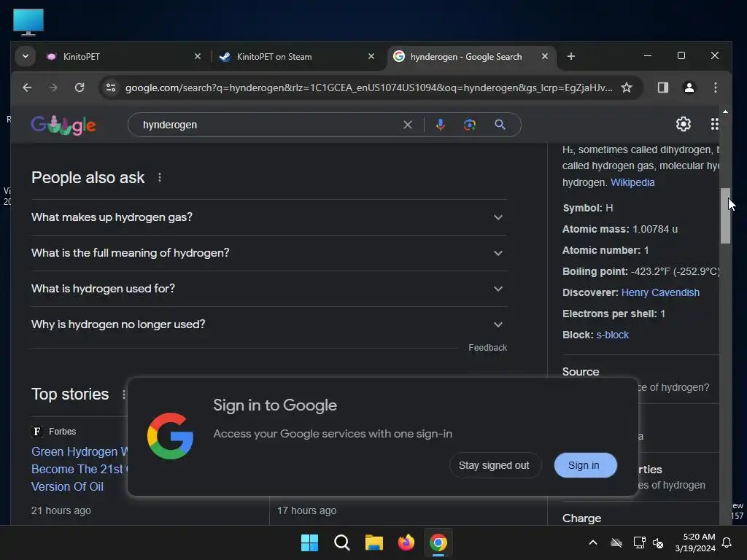Open People also ask options menu
Viewport: 747px width, 560px height.
pos(160,178)
